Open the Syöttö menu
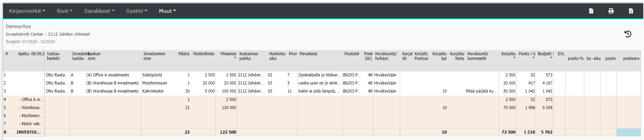The image size is (644, 140). pos(137,11)
